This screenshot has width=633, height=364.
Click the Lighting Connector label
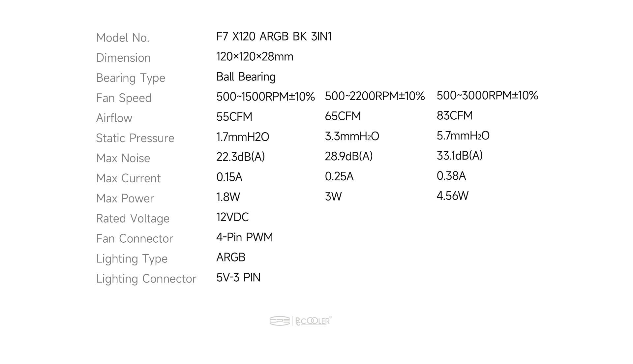click(146, 279)
